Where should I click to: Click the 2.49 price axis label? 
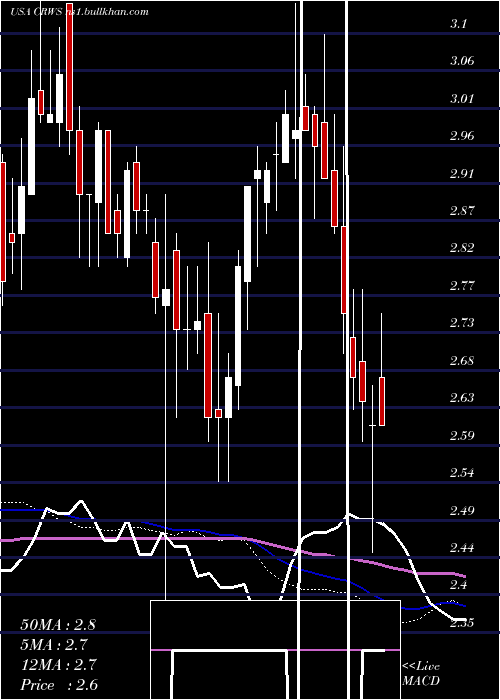[x=462, y=510]
